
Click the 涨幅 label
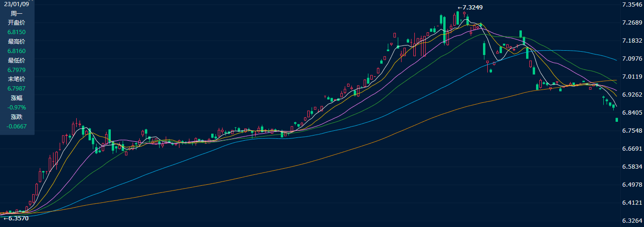click(17, 98)
